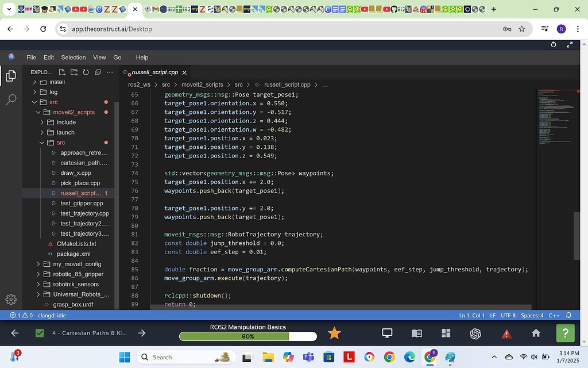The width and height of the screenshot is (588, 368).
Task: Open test_gripper.cpp from the file tree
Action: click(82, 203)
